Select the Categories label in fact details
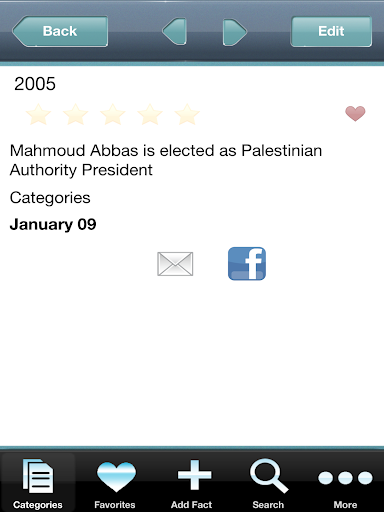Viewport: 384px width, 512px height. (x=50, y=198)
